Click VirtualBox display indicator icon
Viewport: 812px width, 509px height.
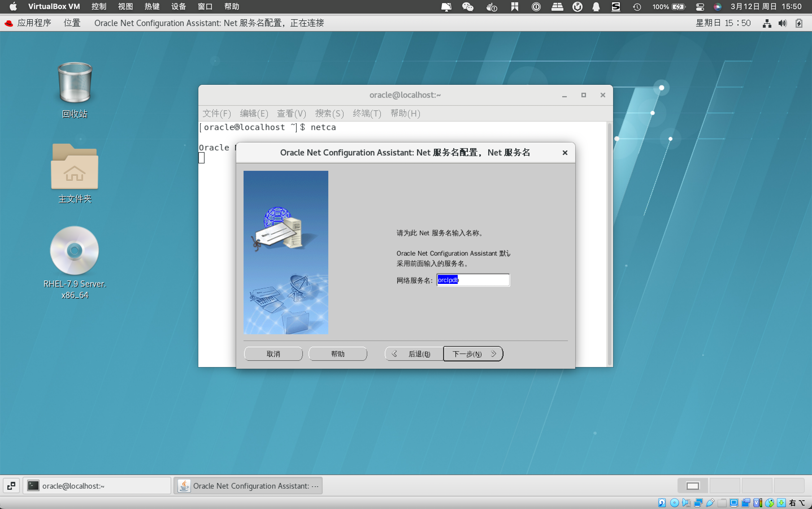(x=734, y=503)
